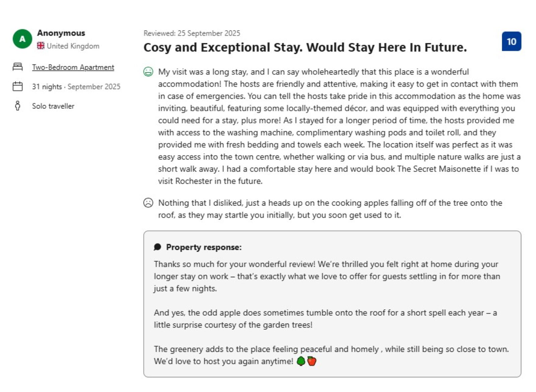The height and width of the screenshot is (392, 536).
Task: Click the United Kingdom flag icon
Action: [41, 46]
